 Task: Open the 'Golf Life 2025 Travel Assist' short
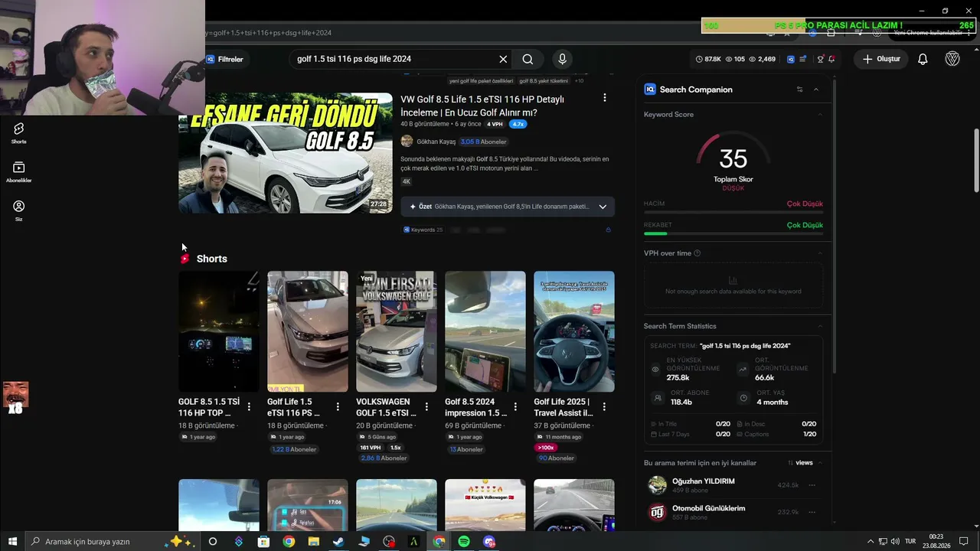pyautogui.click(x=574, y=331)
